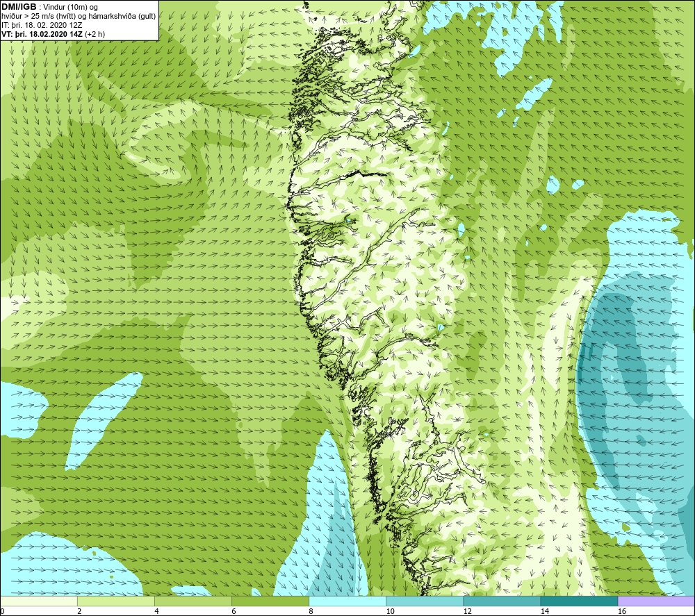695x616 pixels.
Task: Select the 8–10 m/s light cyan swatch
Action: coord(347,601)
